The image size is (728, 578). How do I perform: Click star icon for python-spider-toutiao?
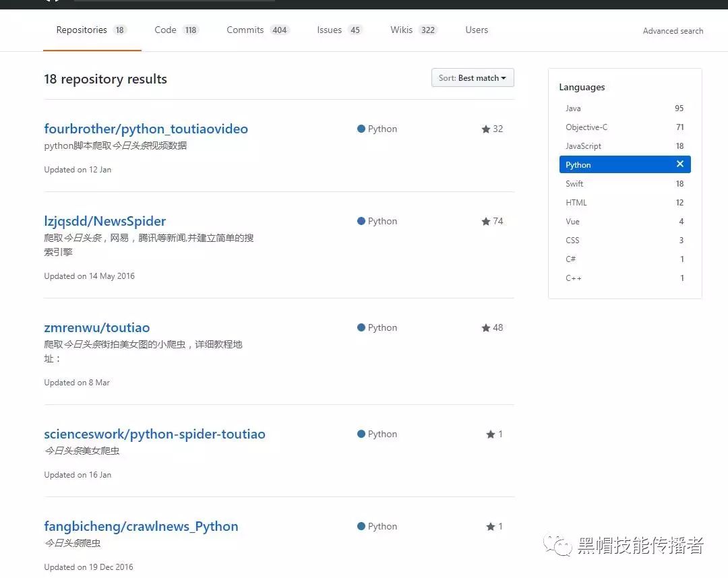coord(490,435)
